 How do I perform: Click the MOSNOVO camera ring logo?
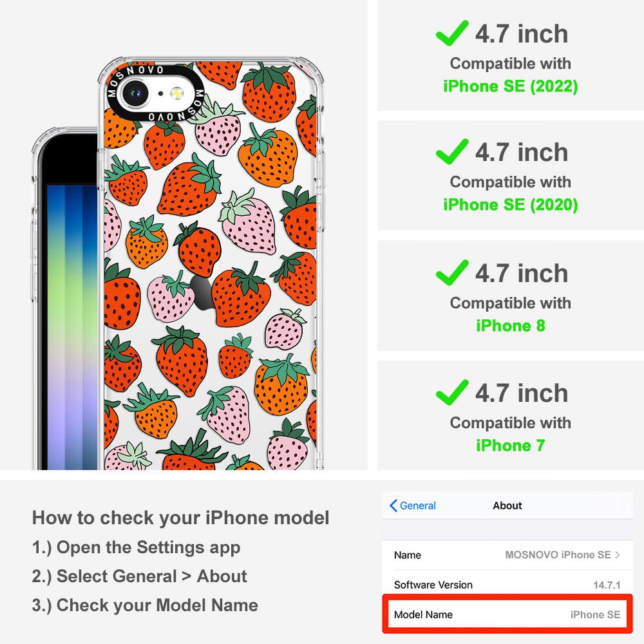[x=155, y=93]
